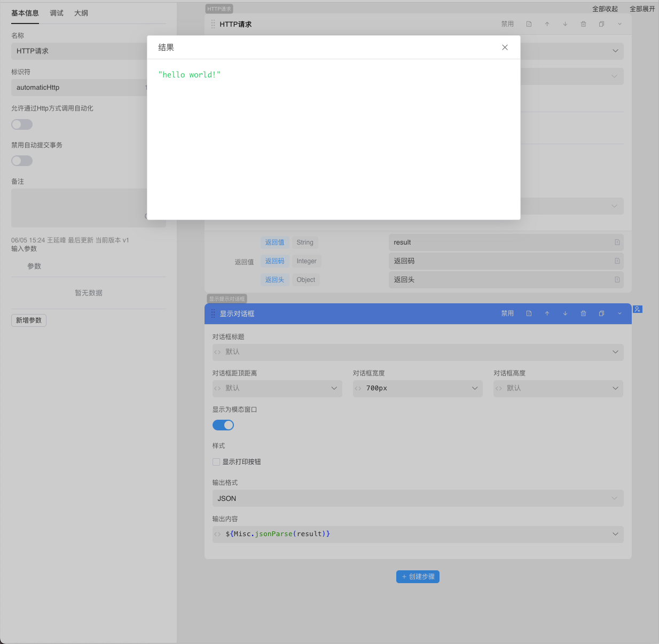Open the 显示对话框 step info document icon
This screenshot has width=659, height=644.
[529, 313]
